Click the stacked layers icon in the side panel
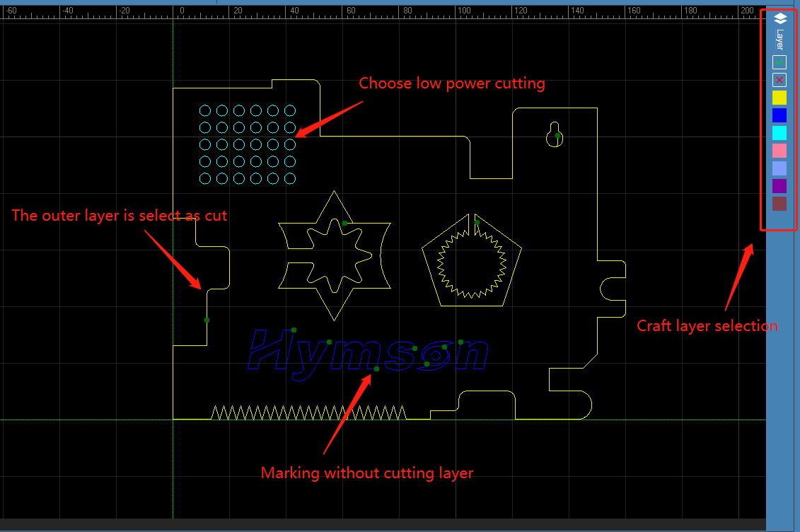 (779, 18)
